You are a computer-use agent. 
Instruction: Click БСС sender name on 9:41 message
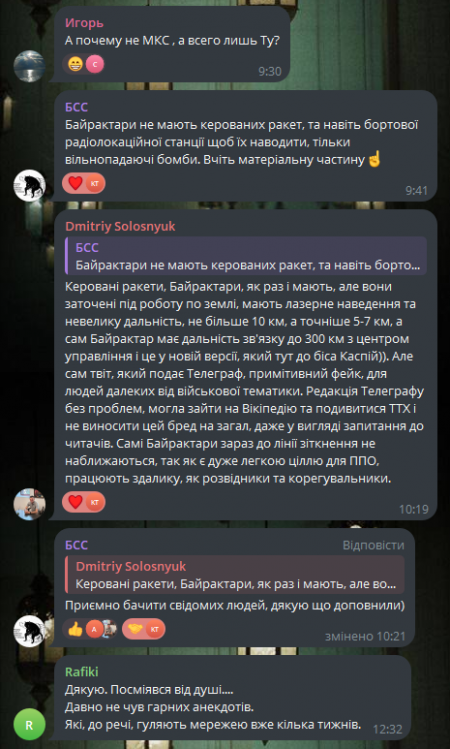(76, 107)
